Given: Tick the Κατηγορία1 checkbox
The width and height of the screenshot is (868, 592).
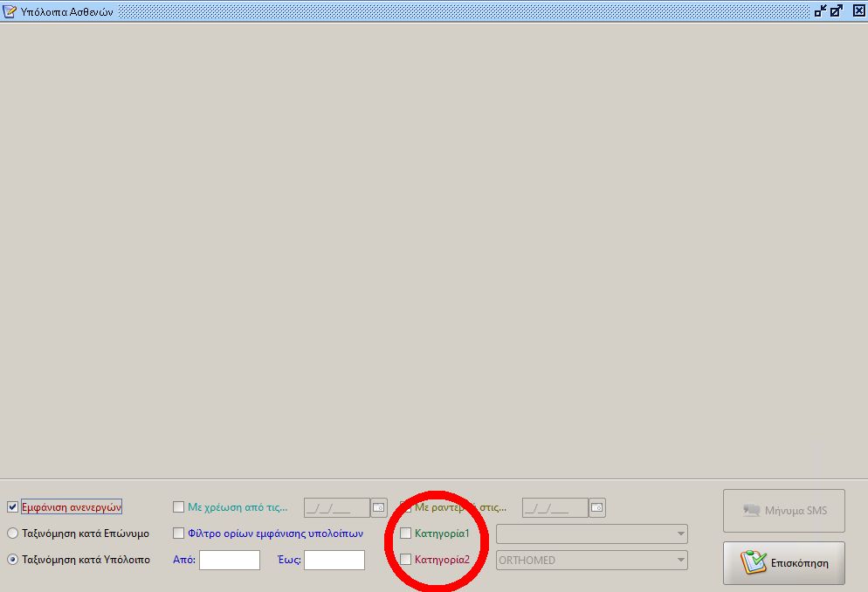Looking at the screenshot, I should pyautogui.click(x=405, y=533).
